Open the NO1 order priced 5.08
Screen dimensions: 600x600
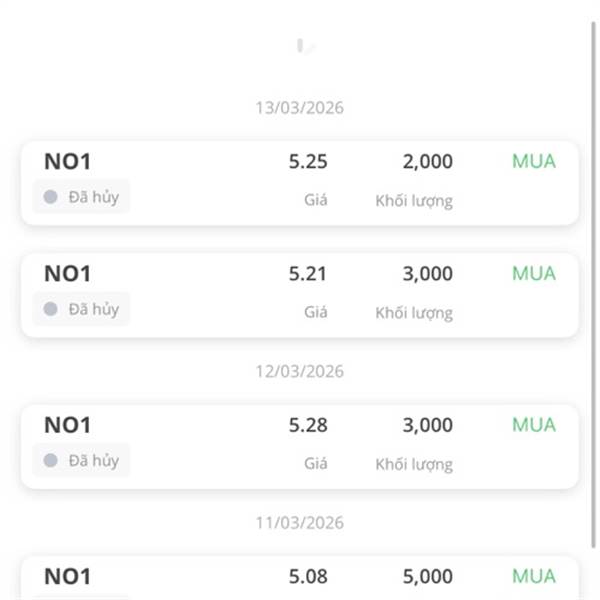300,578
